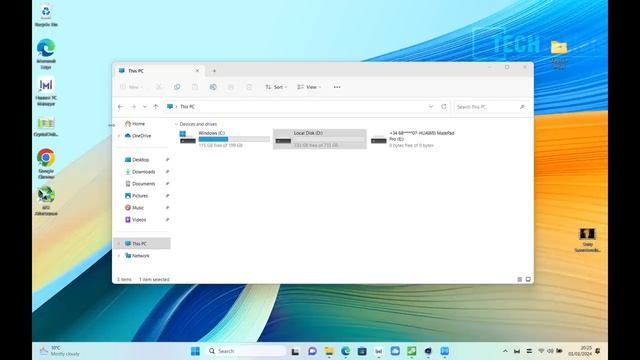
Task: Expand This PC tree node
Action: (119, 244)
